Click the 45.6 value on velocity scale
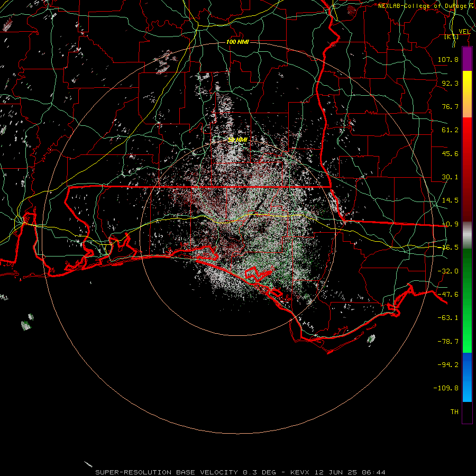 point(450,153)
